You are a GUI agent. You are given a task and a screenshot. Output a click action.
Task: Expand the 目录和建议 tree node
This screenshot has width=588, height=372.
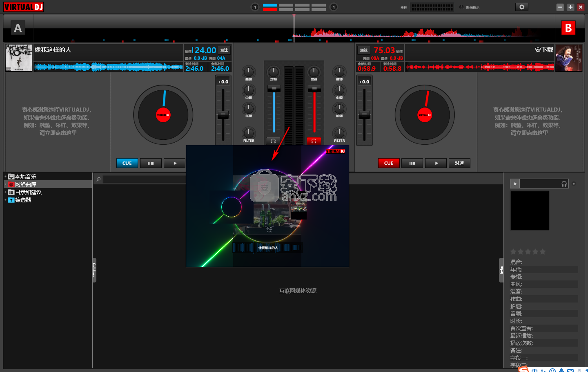[5, 192]
